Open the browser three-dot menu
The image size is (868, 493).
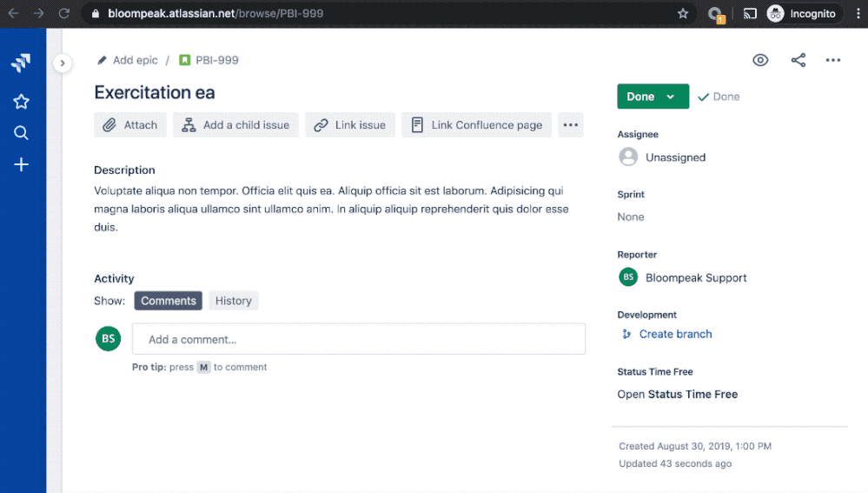[x=858, y=13]
